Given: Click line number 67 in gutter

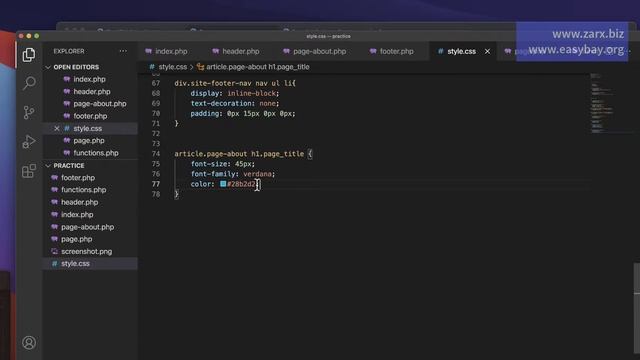Looking at the screenshot, I should [x=156, y=83].
